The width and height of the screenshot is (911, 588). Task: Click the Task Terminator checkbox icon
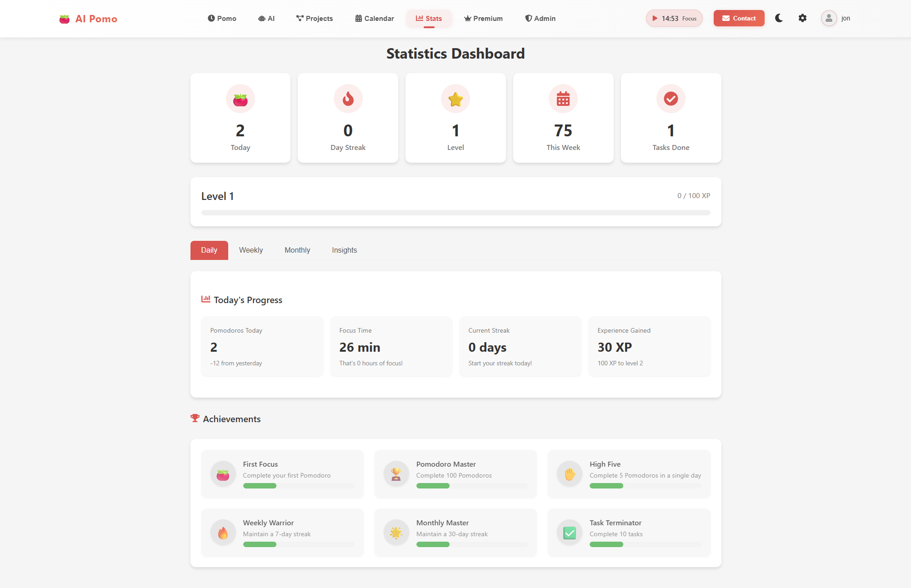[x=570, y=533]
